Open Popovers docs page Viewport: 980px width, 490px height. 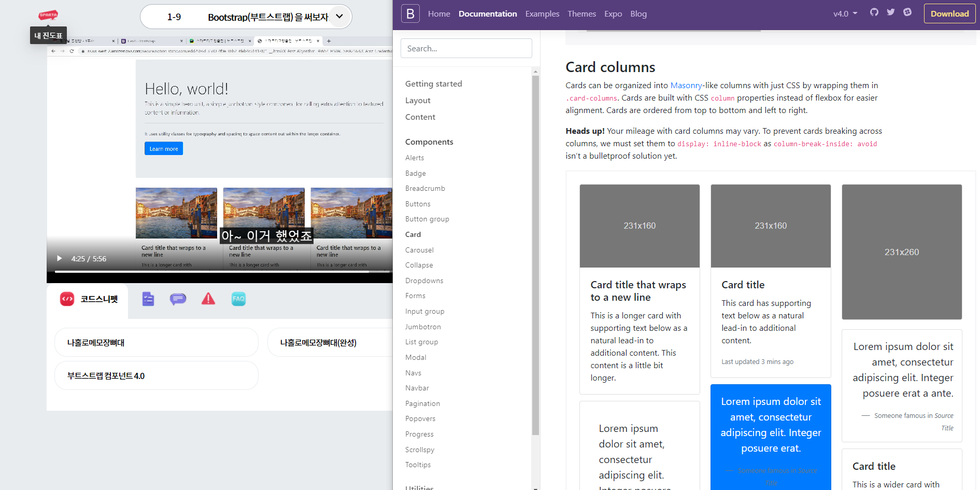click(x=420, y=418)
